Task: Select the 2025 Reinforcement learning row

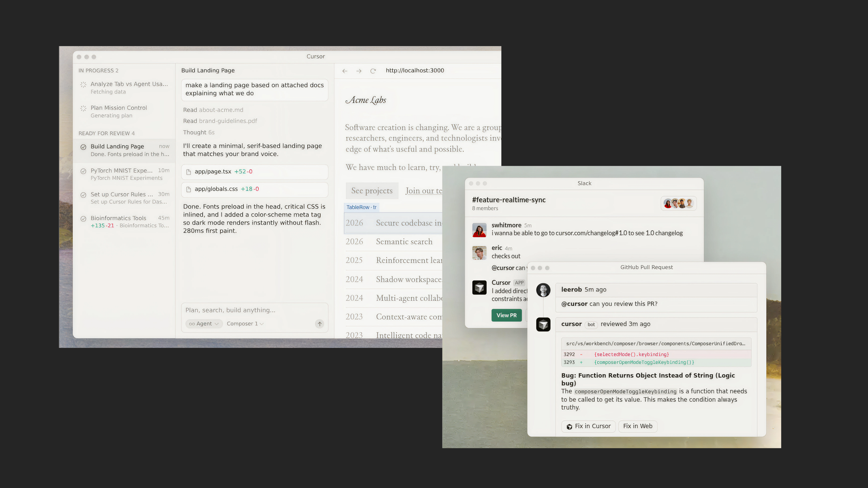Action: 394,260
